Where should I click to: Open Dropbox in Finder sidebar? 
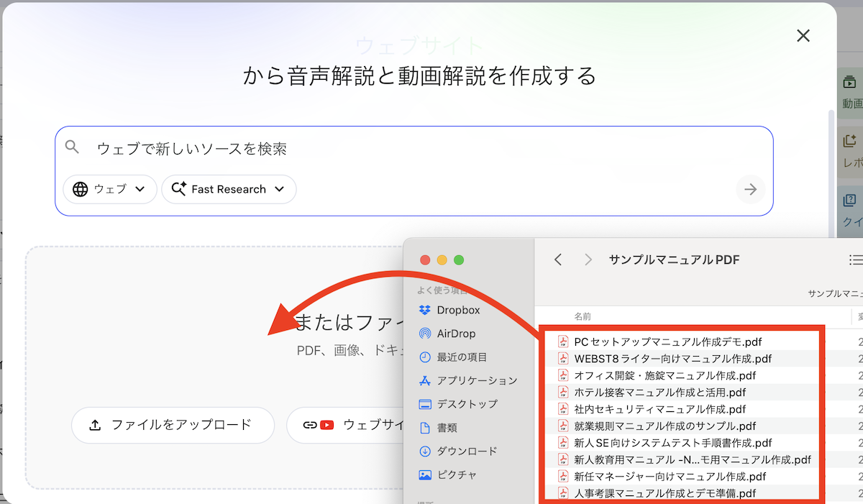coord(457,310)
